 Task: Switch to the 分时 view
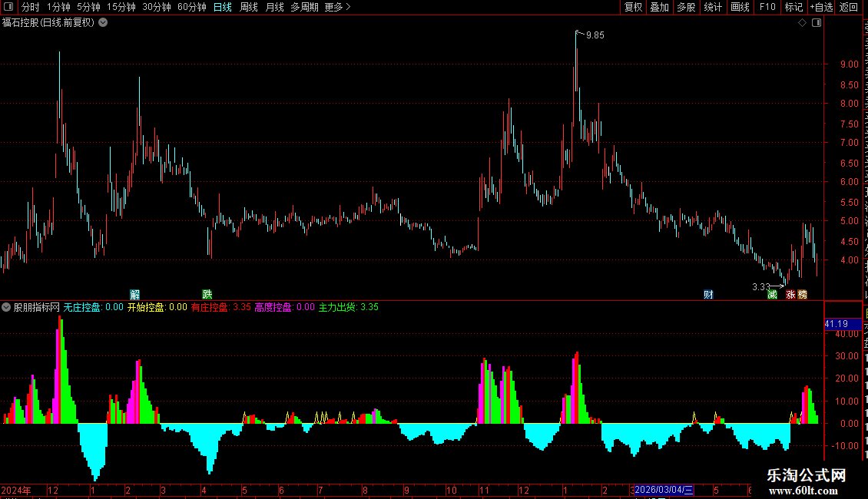click(x=31, y=7)
